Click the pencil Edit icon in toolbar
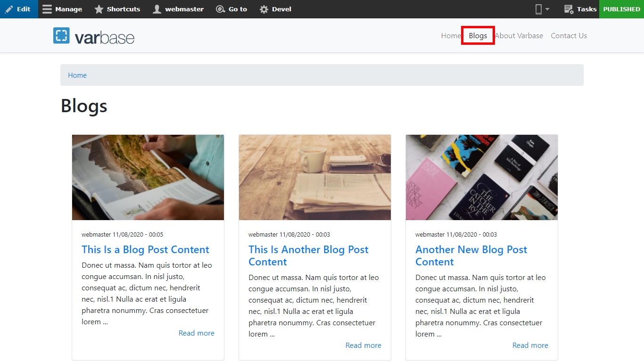644x362 pixels. (x=9, y=9)
